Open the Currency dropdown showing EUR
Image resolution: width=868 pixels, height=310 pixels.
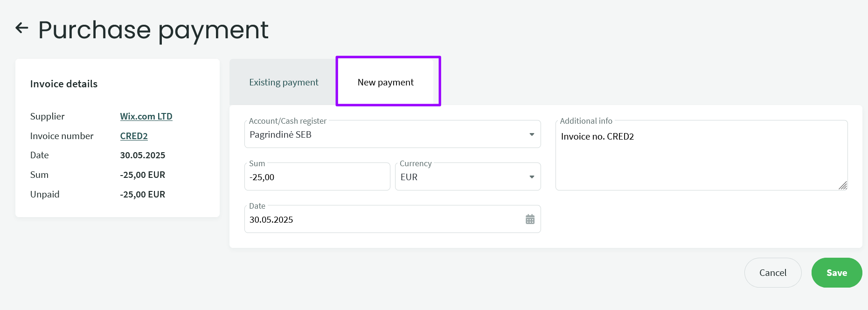tap(531, 177)
